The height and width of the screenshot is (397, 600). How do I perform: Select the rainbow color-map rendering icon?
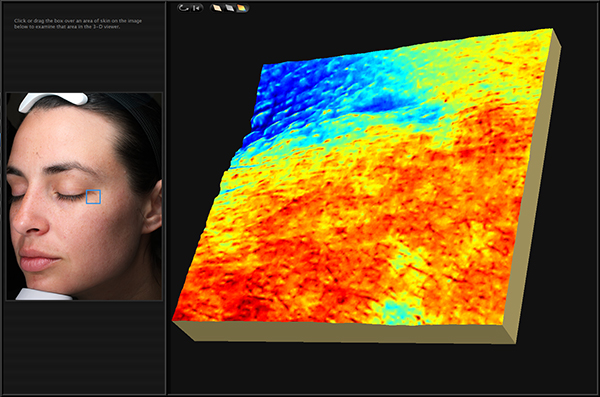(x=241, y=8)
